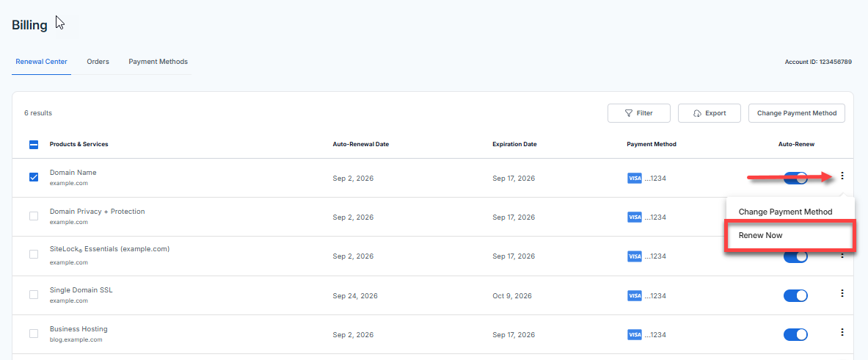Screen dimensions: 868x360
Task: Open the three-dot menu for Domain Name row
Action: pos(842,176)
